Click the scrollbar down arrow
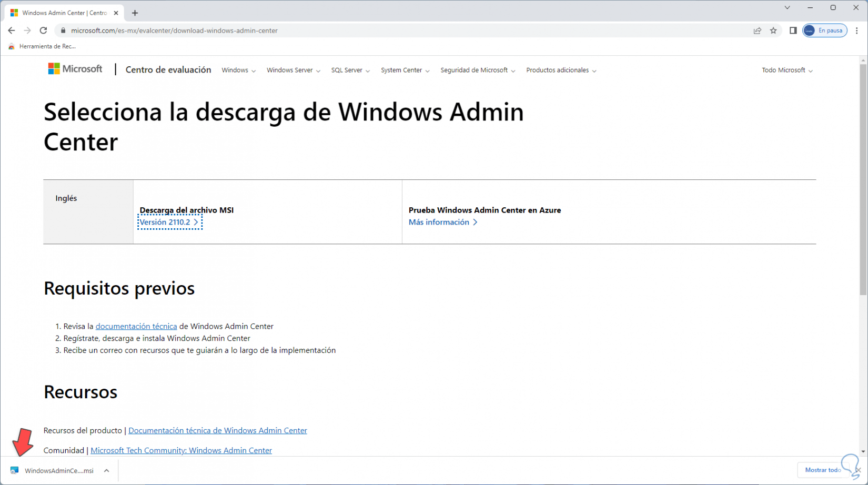This screenshot has width=868, height=485. click(863, 451)
